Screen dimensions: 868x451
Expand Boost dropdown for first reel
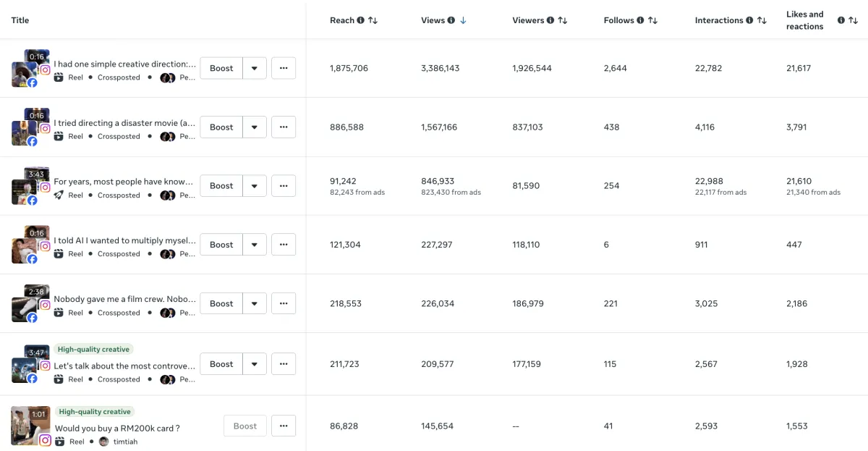click(x=255, y=68)
